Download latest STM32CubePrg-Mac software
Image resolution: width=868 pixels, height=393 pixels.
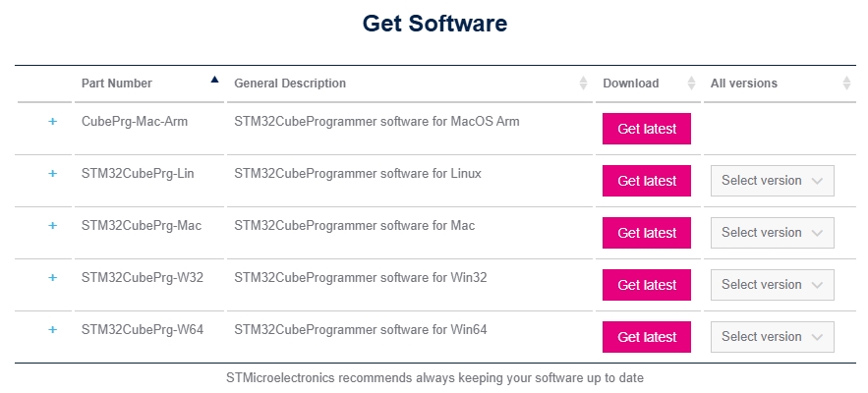tap(646, 233)
